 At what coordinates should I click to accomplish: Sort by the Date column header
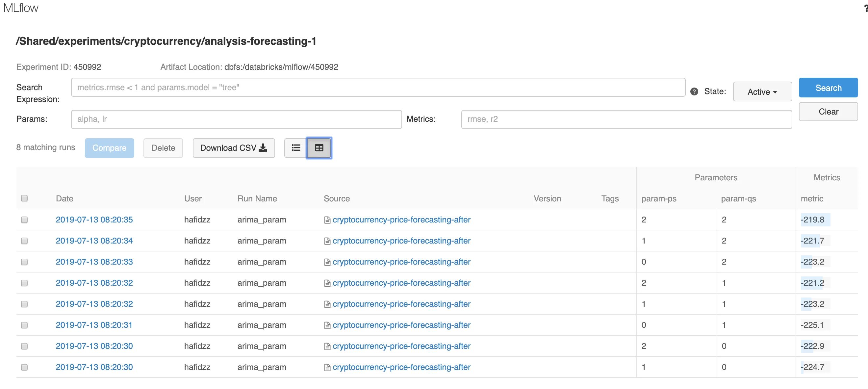[x=64, y=198]
